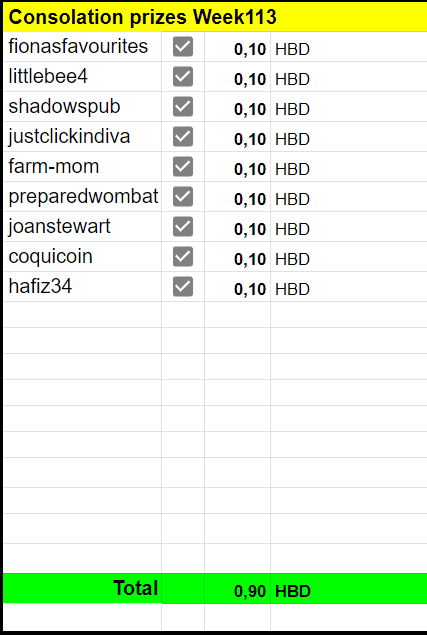Toggle the joanstewart checkbox
This screenshot has height=635, width=427.
coord(183,226)
